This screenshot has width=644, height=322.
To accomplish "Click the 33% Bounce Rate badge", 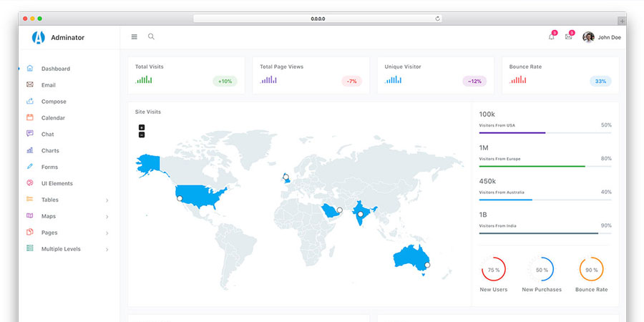I will tap(600, 82).
